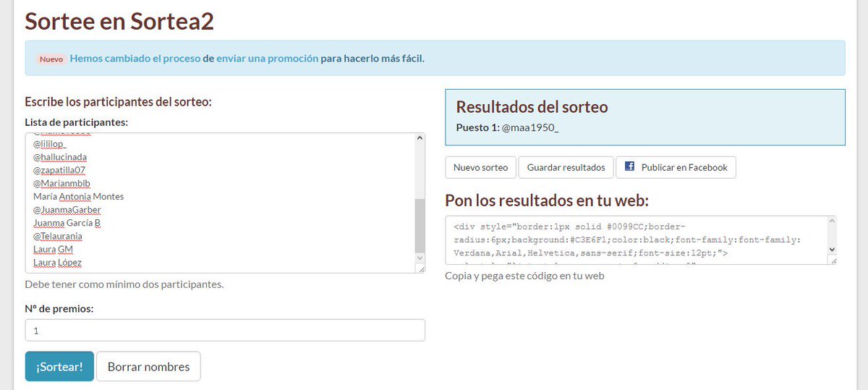Screen dimensions: 868x390
Task: Select participant @zapatilla07
Action: [59, 170]
